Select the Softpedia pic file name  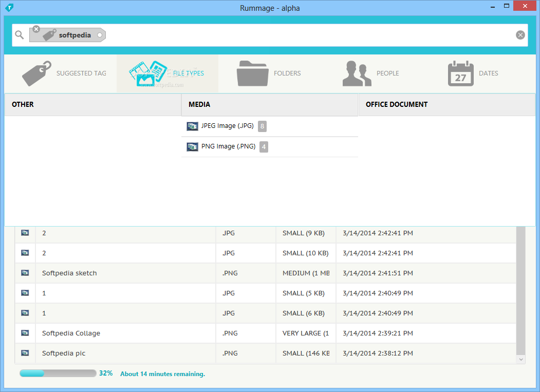click(x=63, y=353)
